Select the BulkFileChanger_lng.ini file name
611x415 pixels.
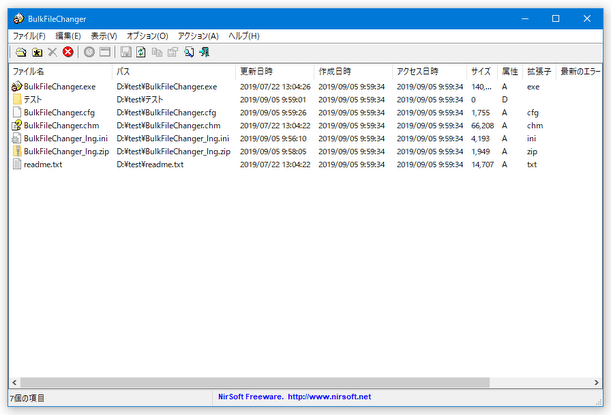65,138
